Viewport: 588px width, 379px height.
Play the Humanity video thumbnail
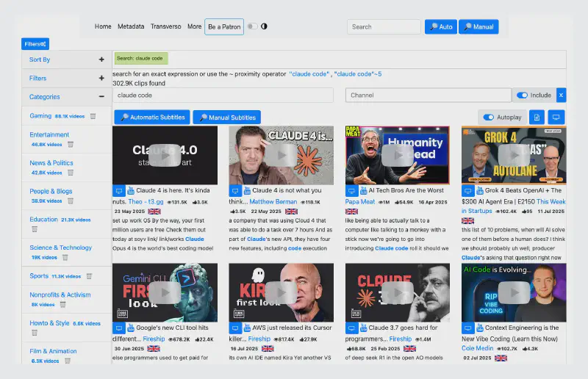click(398, 155)
